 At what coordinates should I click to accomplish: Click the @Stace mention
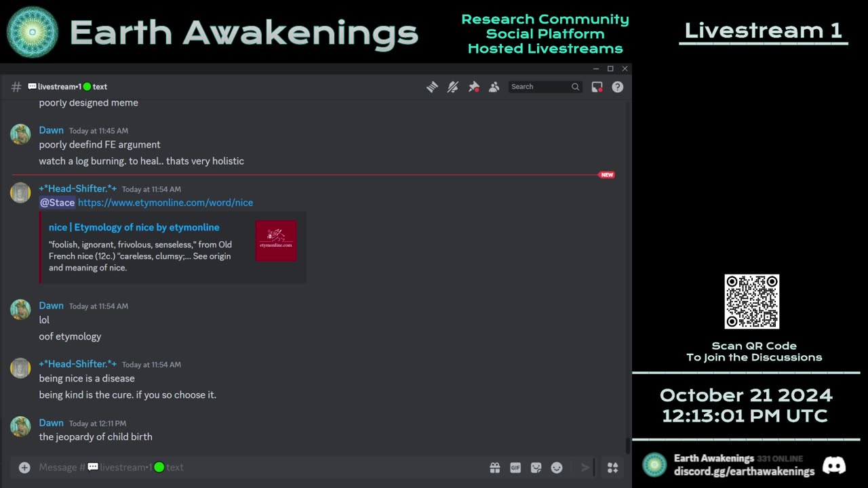click(57, 203)
